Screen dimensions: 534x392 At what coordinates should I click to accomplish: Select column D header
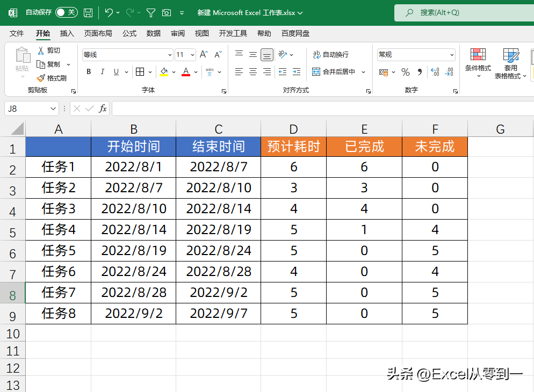coord(293,129)
